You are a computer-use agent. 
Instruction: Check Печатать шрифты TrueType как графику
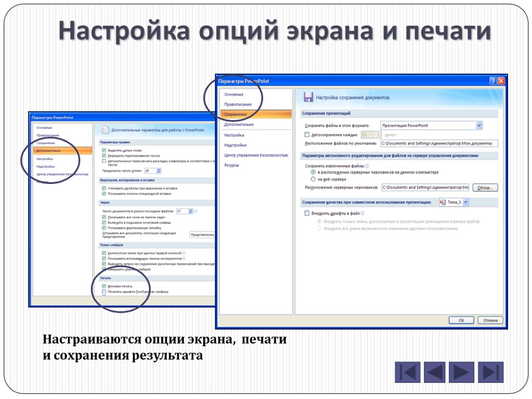point(104,291)
